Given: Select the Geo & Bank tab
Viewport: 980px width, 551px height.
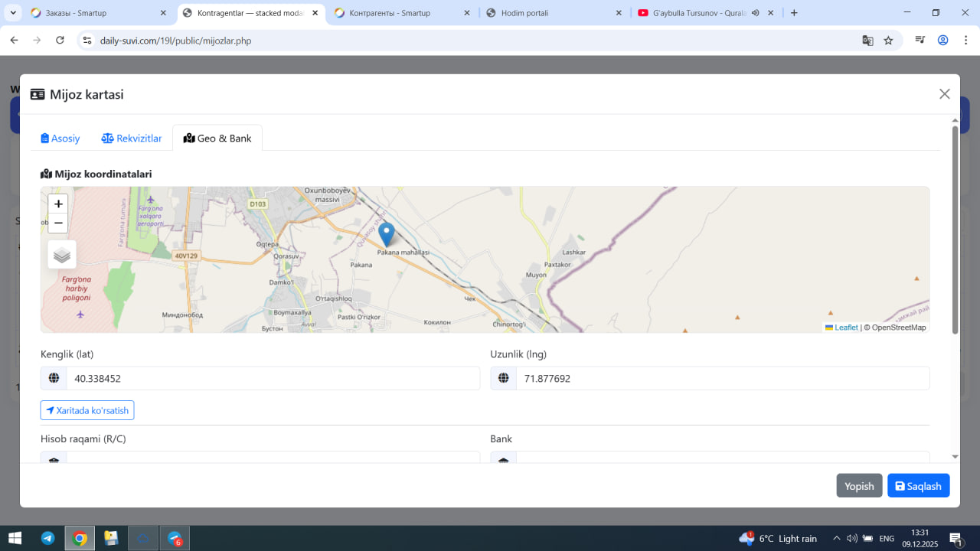Looking at the screenshot, I should tap(217, 139).
